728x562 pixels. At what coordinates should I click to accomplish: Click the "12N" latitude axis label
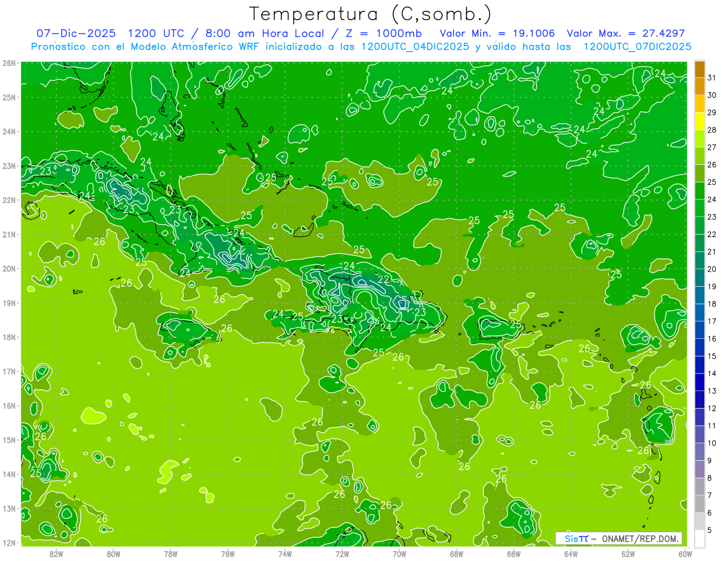point(9,543)
